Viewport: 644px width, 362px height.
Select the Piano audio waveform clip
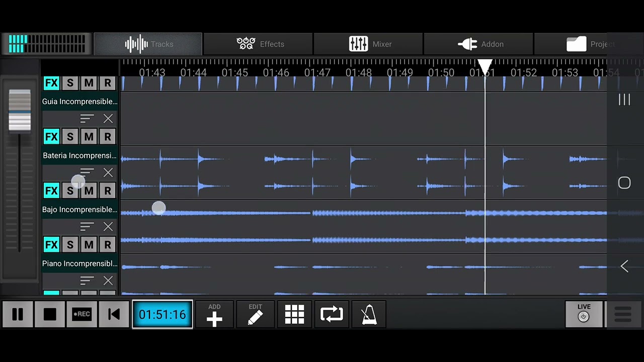click(x=363, y=275)
